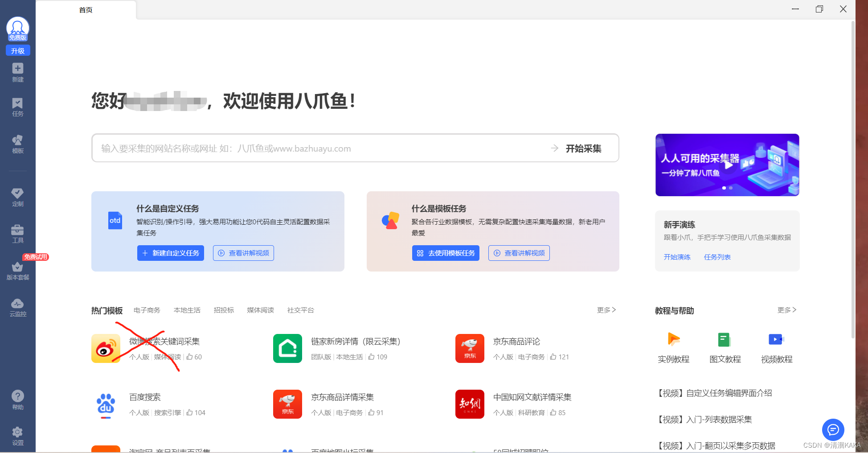This screenshot has width=868, height=453.
Task: Open 帮助 in the sidebar
Action: [18, 400]
